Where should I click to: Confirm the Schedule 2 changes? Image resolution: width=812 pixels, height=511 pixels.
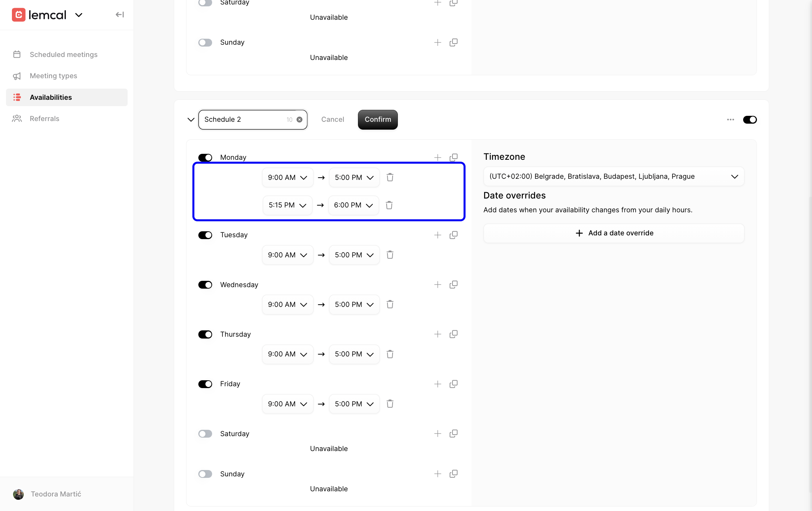tap(377, 120)
